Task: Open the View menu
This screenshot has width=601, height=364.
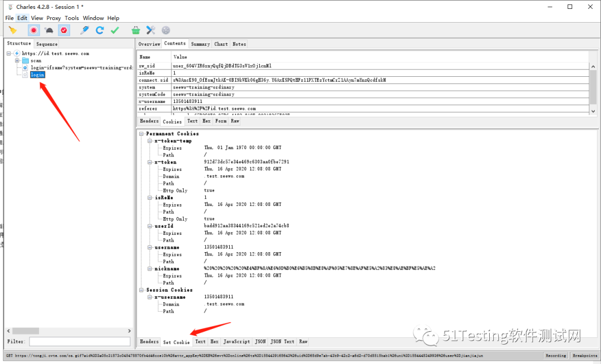Action: click(37, 18)
